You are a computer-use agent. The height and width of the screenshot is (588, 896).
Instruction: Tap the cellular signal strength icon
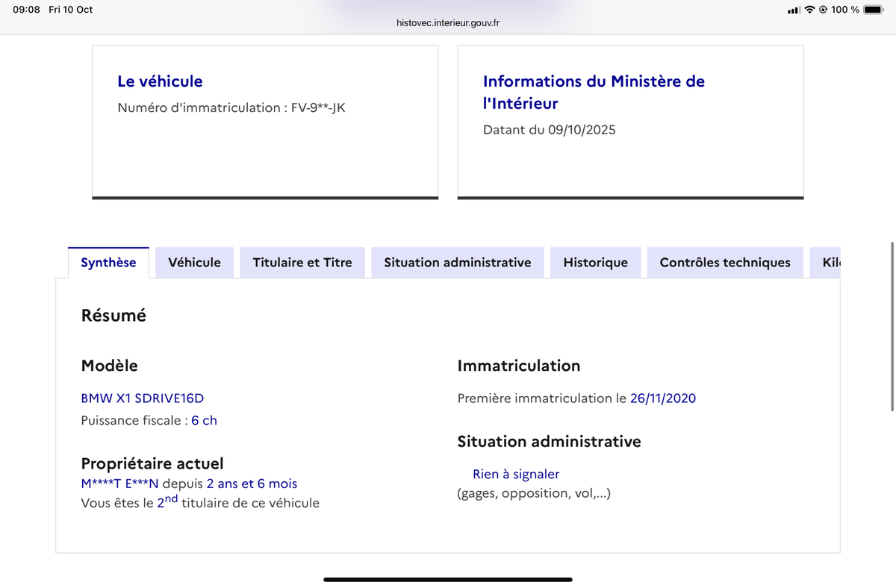[x=794, y=10]
